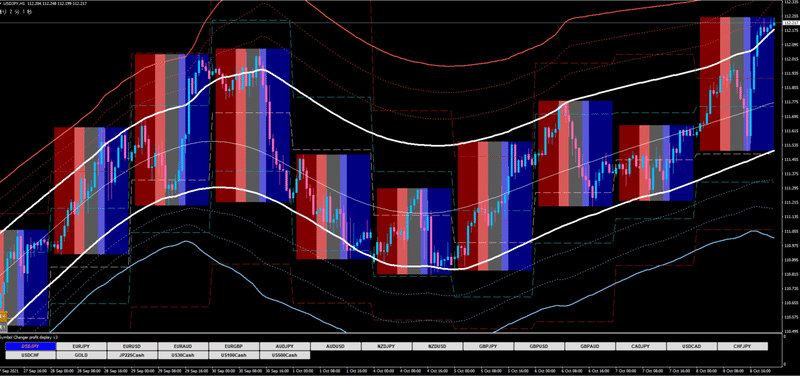Switch chart to EURJPY symbol
This screenshot has width=800, height=376.
pyautogui.click(x=81, y=346)
